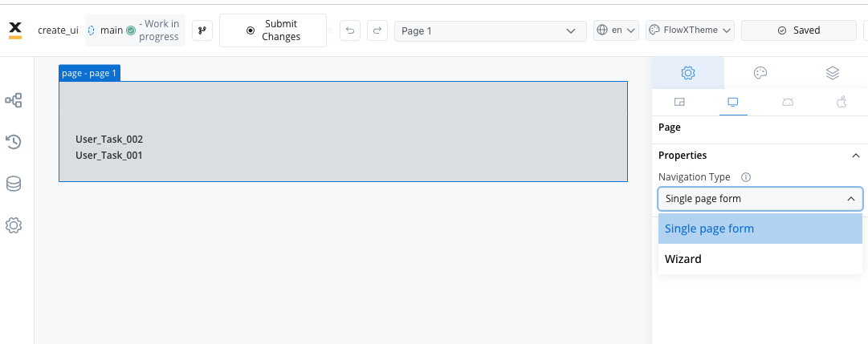Close the Navigation Type combo box

point(760,199)
